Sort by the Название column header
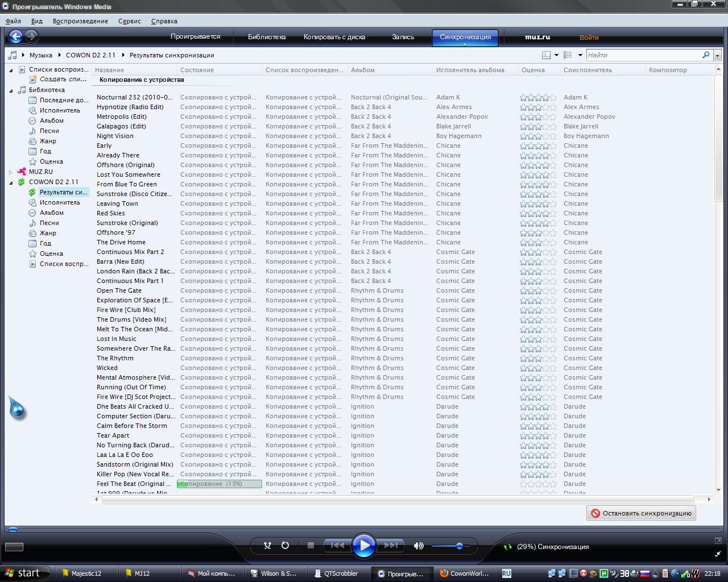 pyautogui.click(x=134, y=70)
